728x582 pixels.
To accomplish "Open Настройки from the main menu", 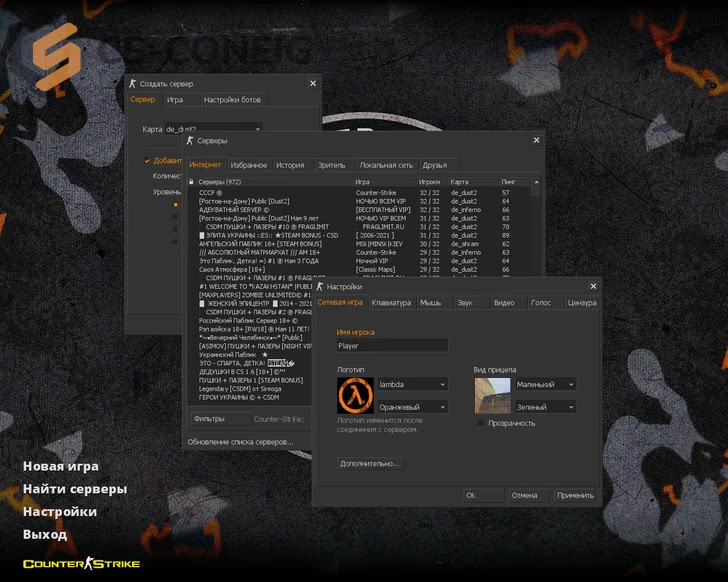I will [x=60, y=511].
